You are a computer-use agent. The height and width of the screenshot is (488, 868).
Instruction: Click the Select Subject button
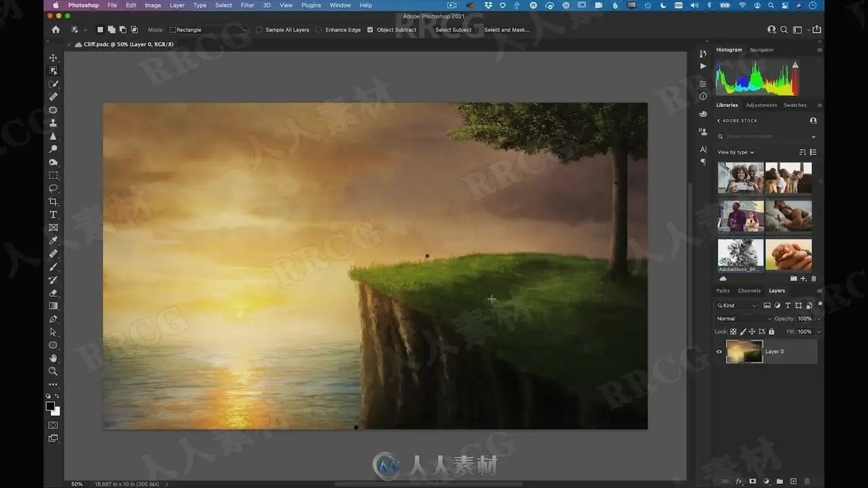(453, 30)
